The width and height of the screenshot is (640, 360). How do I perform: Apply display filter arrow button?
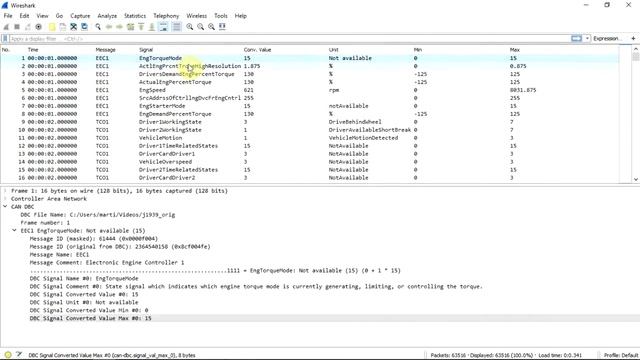(x=576, y=38)
